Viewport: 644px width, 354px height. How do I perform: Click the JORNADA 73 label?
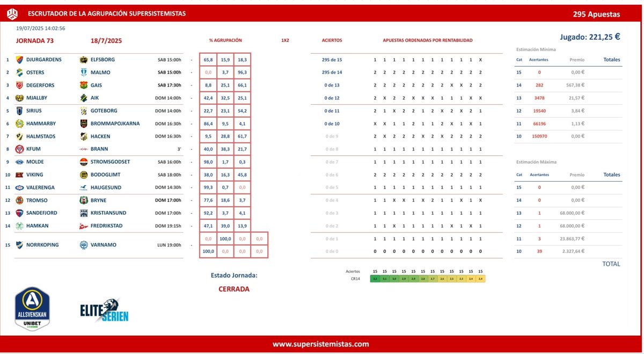35,40
